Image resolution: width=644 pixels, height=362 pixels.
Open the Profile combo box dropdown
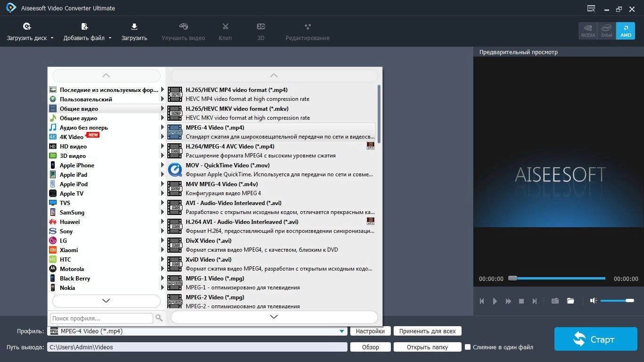pyautogui.click(x=342, y=331)
